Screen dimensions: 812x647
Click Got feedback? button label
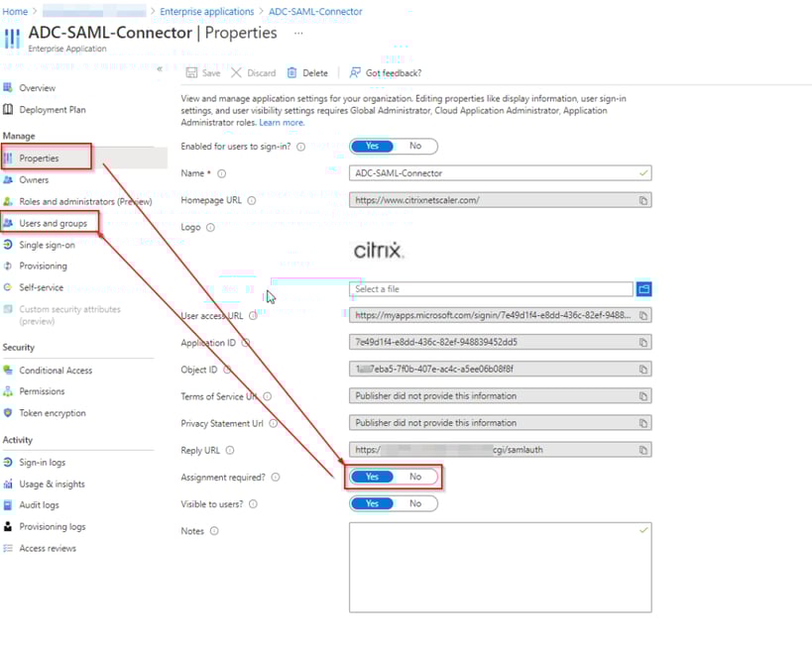pos(394,73)
